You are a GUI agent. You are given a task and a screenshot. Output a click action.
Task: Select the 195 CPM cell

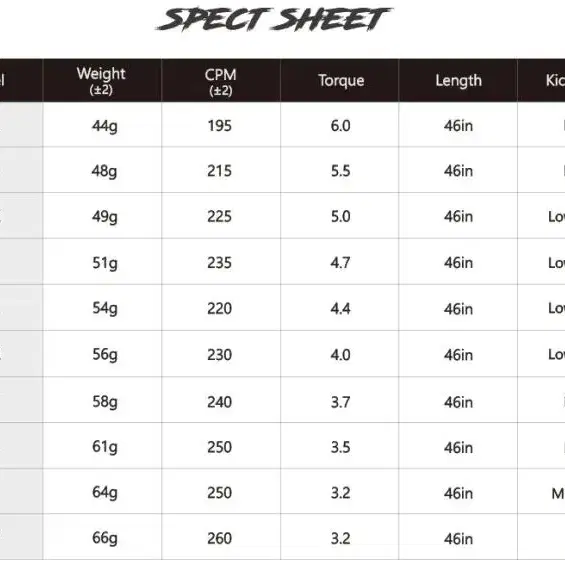[219, 126]
